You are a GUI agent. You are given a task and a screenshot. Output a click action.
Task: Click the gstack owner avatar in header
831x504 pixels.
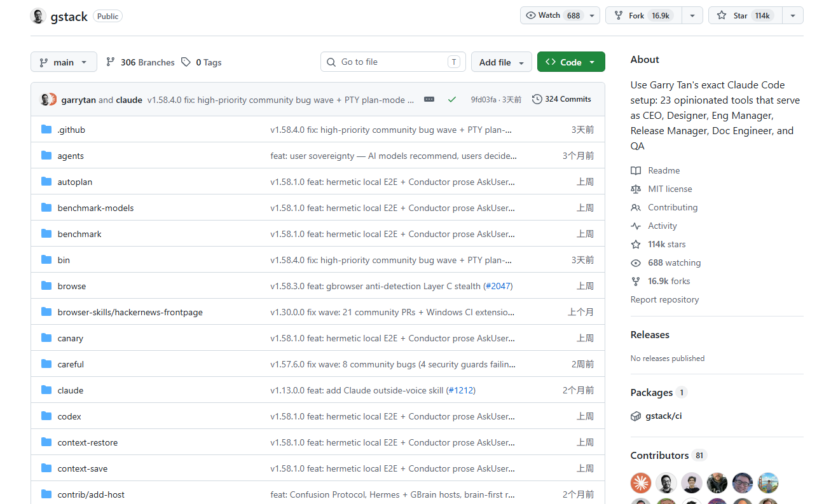pos(38,16)
